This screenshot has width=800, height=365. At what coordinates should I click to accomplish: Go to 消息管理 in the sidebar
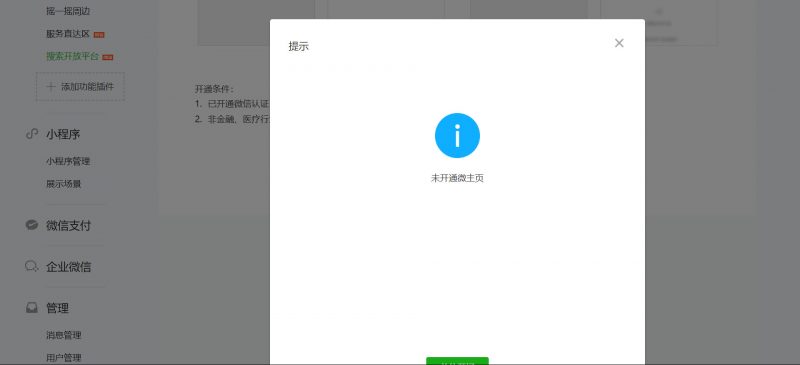coord(64,335)
